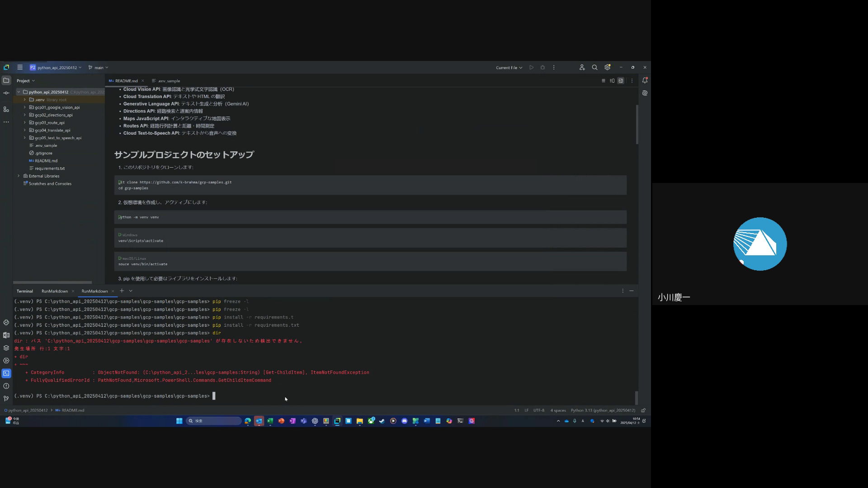Screen dimensions: 868x488
Task: Click the Debug bug icon
Action: (542, 68)
